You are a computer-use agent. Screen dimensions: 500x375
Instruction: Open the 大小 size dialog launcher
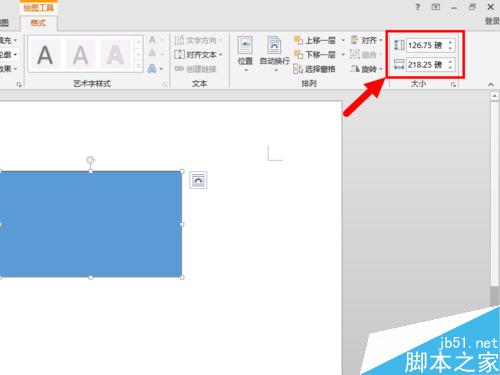tap(453, 85)
